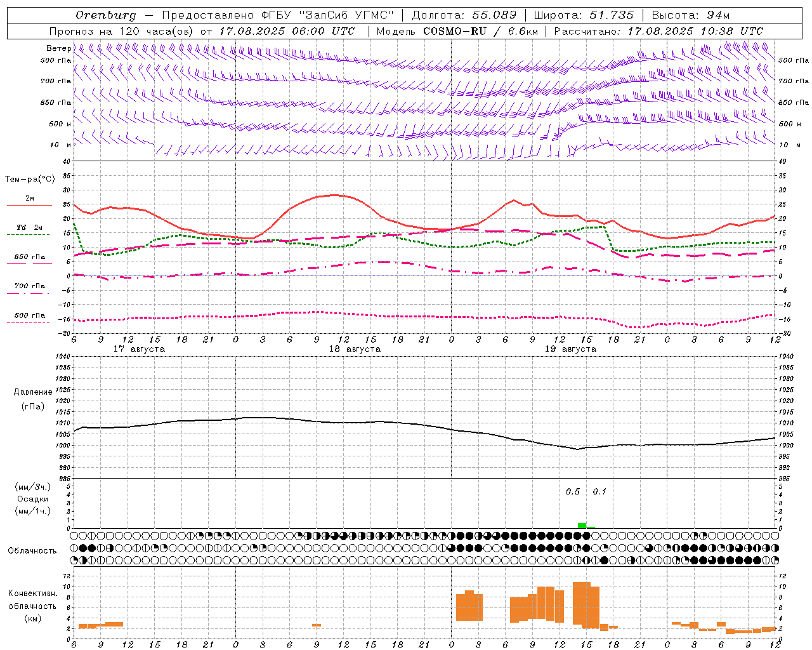Click the left '500 гПа' wind level label

(56, 60)
